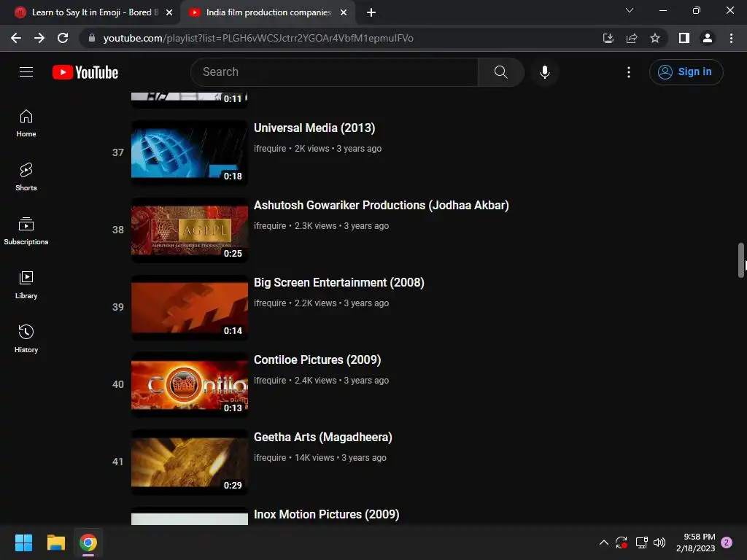Bookmark this page with star icon
Viewport: 747px width, 560px height.
click(655, 38)
